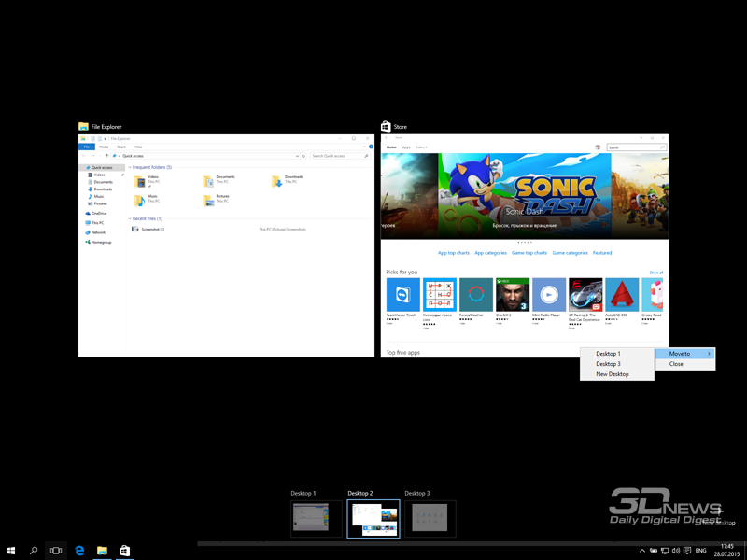Select the Desktop 2 thumbnail
The image size is (747, 560).
[373, 519]
